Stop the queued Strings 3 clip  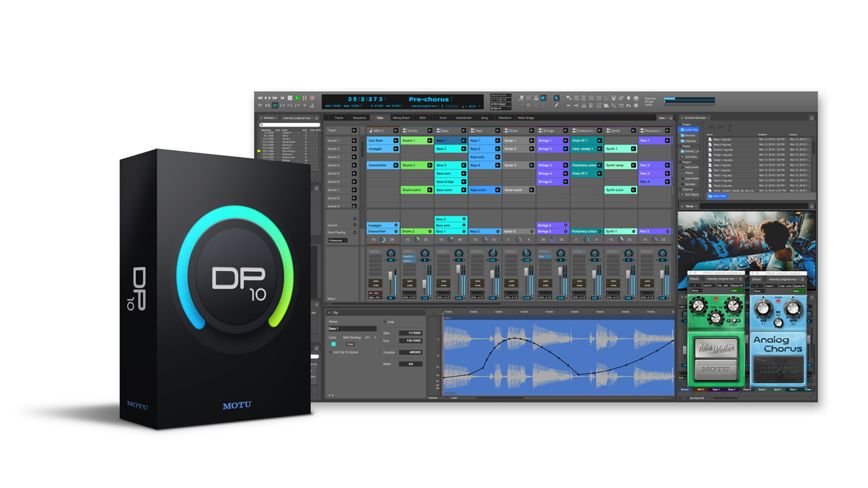[x=566, y=225]
